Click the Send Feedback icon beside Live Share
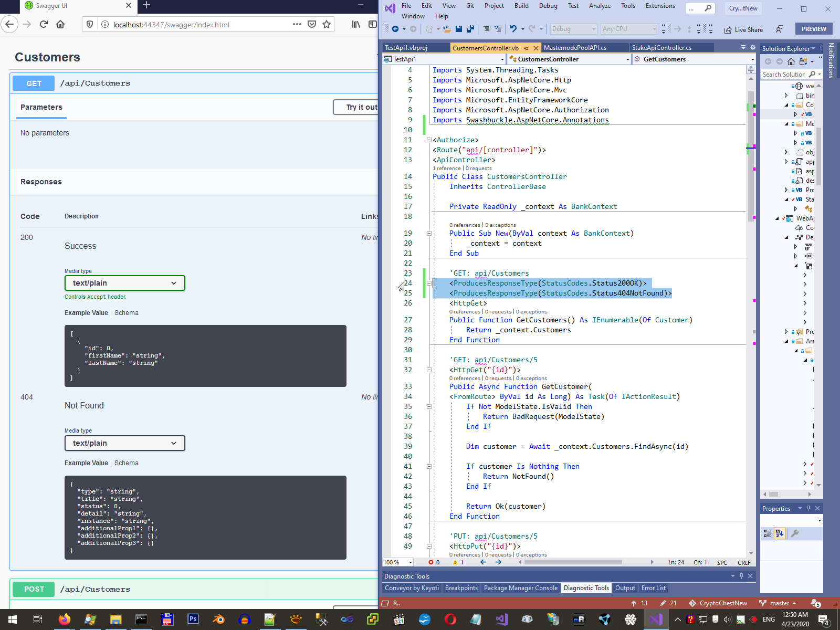 point(780,29)
